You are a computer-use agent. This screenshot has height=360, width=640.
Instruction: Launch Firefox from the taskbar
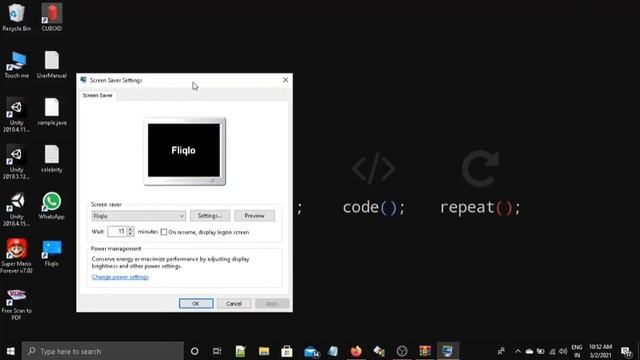click(356, 351)
